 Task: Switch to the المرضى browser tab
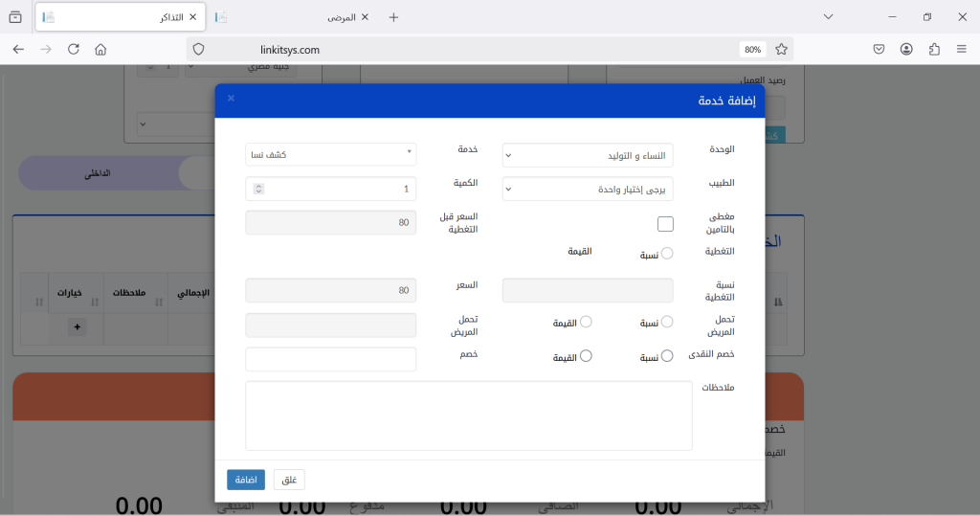(292, 17)
